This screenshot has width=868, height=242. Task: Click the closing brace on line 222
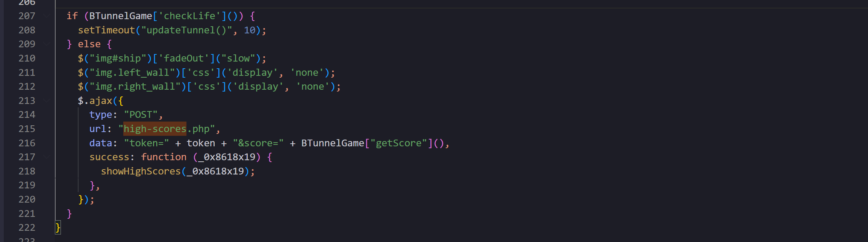58,227
